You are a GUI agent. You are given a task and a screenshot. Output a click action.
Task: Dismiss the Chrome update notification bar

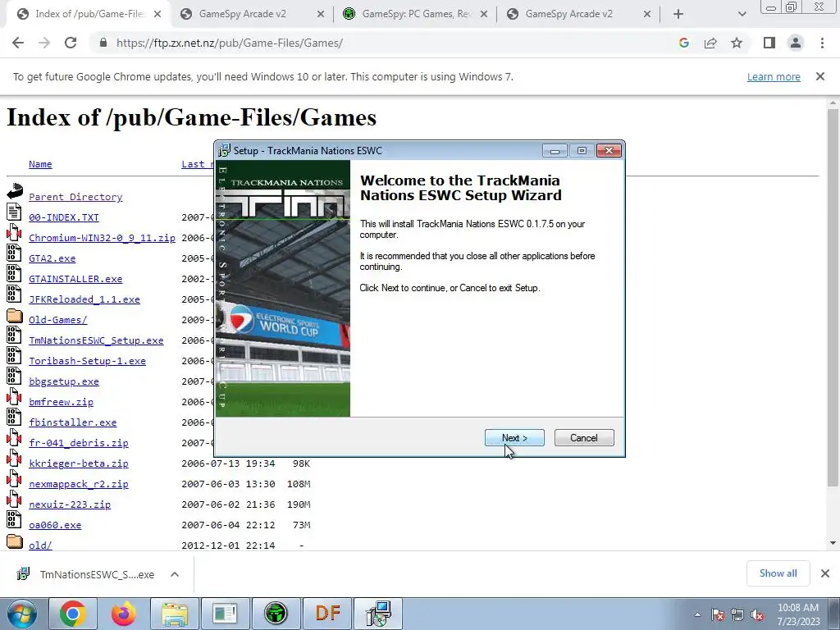820,76
